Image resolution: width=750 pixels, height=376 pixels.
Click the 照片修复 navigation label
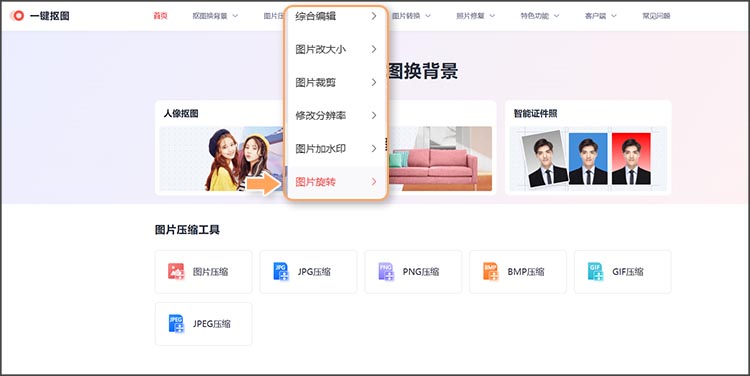point(470,16)
